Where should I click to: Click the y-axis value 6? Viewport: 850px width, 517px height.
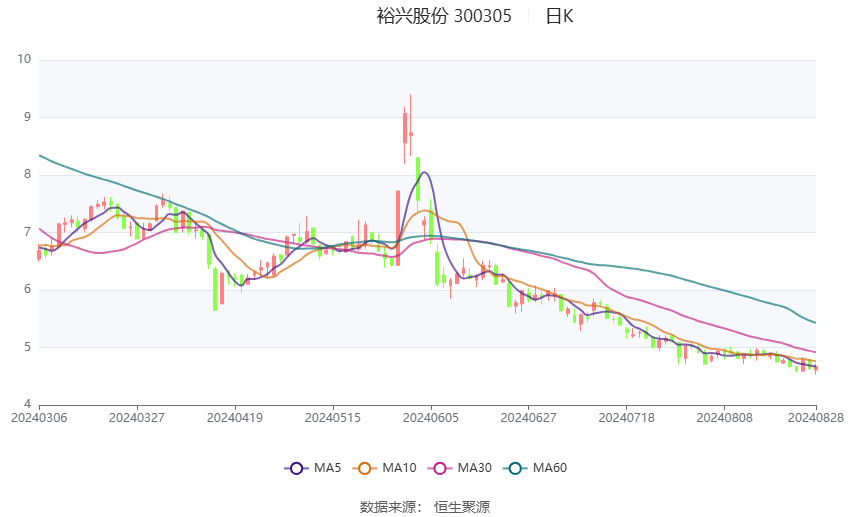(x=28, y=289)
